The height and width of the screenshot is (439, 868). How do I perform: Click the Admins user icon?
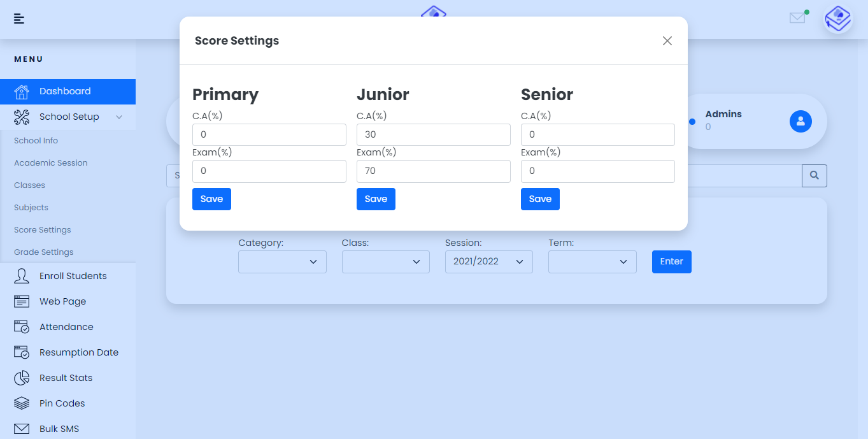coord(800,121)
